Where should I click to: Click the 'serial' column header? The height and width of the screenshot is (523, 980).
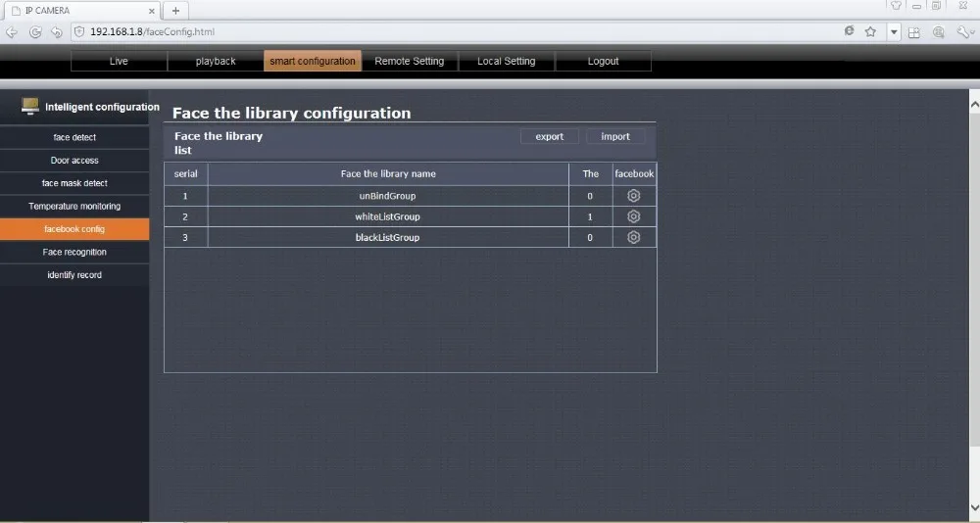pyautogui.click(x=185, y=173)
